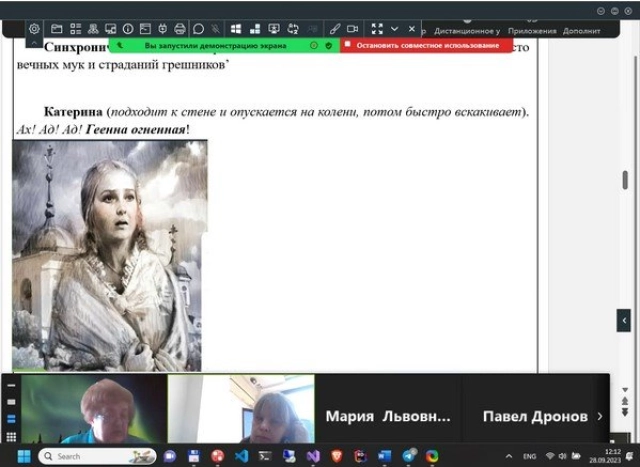Open Visual Studio purple icon on the taskbar

click(313, 456)
